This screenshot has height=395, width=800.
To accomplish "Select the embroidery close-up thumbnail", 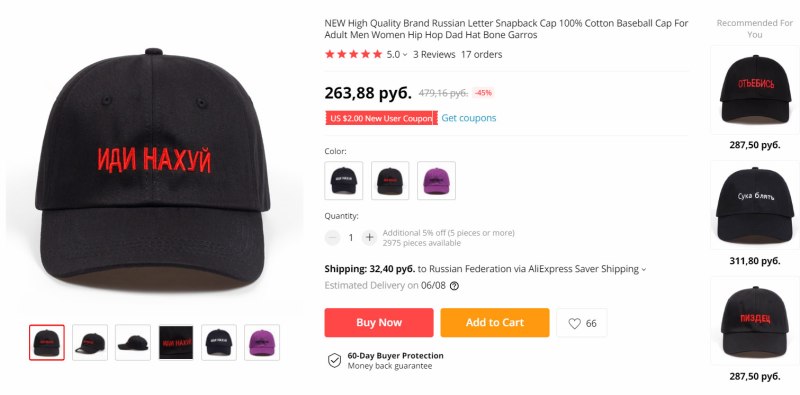I will (176, 342).
